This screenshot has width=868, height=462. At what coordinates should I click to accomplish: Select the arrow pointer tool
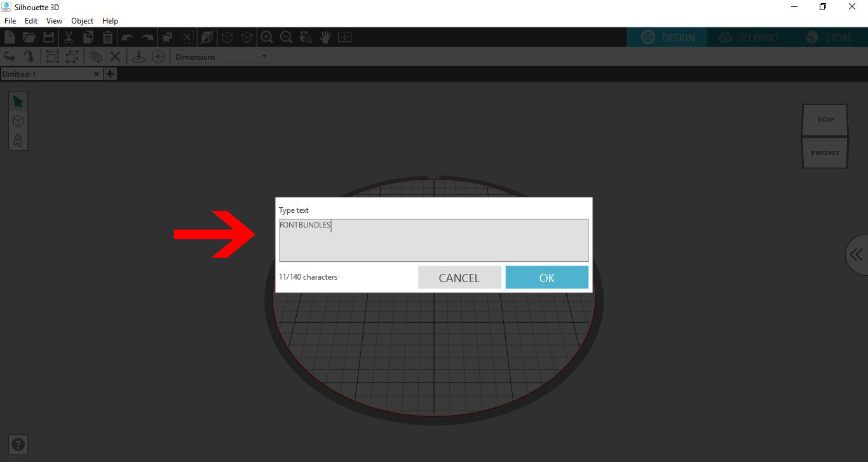point(18,102)
